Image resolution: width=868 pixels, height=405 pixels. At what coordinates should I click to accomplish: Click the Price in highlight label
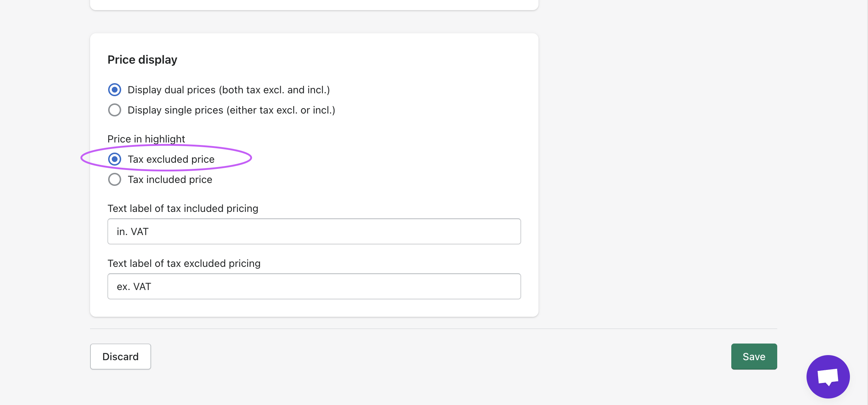coord(146,138)
